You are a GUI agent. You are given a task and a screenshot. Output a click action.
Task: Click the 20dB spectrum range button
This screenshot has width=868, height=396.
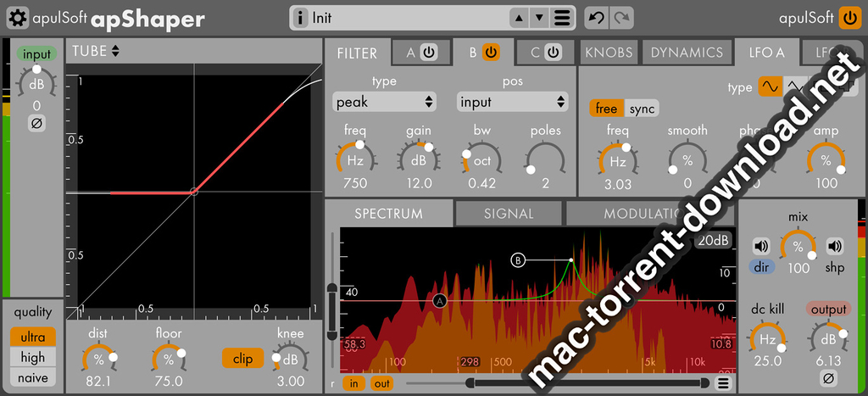pos(714,241)
